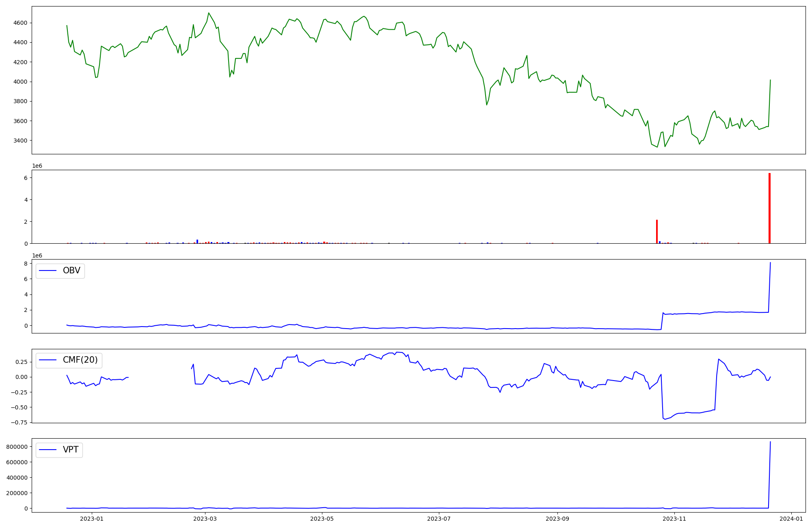Click the 2023-03 x-axis date label
The image size is (812, 528).
pyautogui.click(x=205, y=519)
